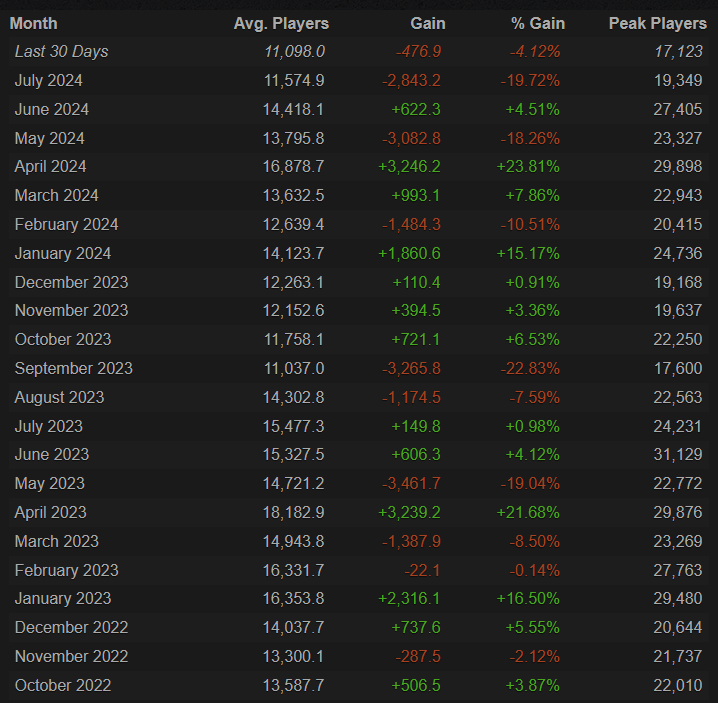This screenshot has height=703, width=718.
Task: Click the Gain column header
Action: coord(428,23)
